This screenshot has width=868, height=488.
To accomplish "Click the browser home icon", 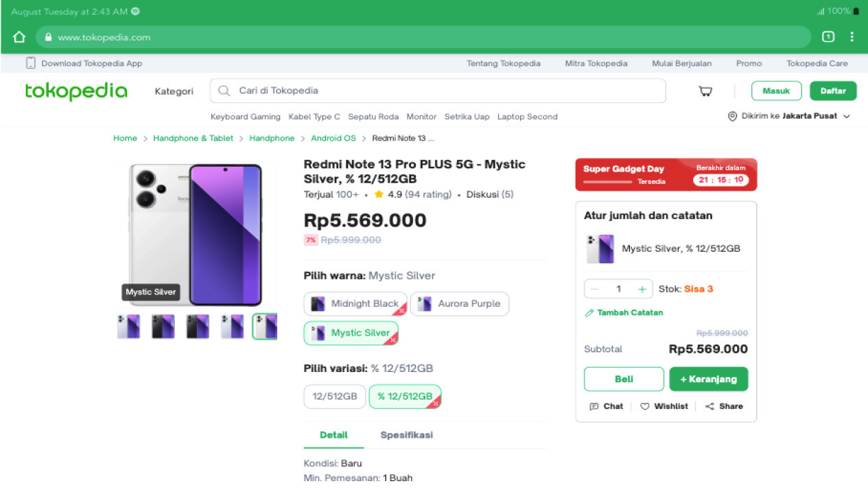I will tap(19, 37).
